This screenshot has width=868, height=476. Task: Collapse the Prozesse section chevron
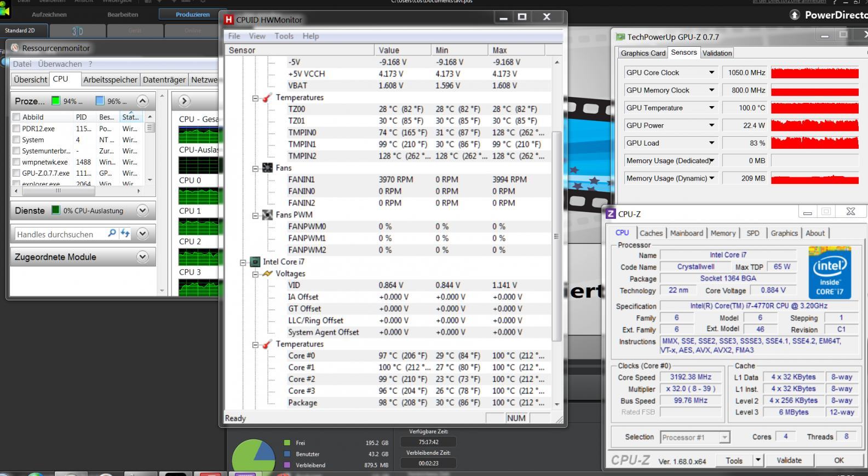142,101
